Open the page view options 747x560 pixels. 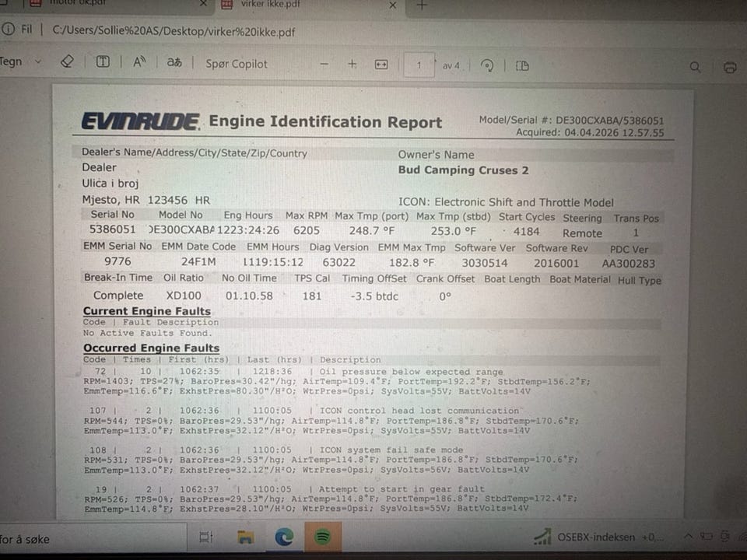tap(522, 65)
